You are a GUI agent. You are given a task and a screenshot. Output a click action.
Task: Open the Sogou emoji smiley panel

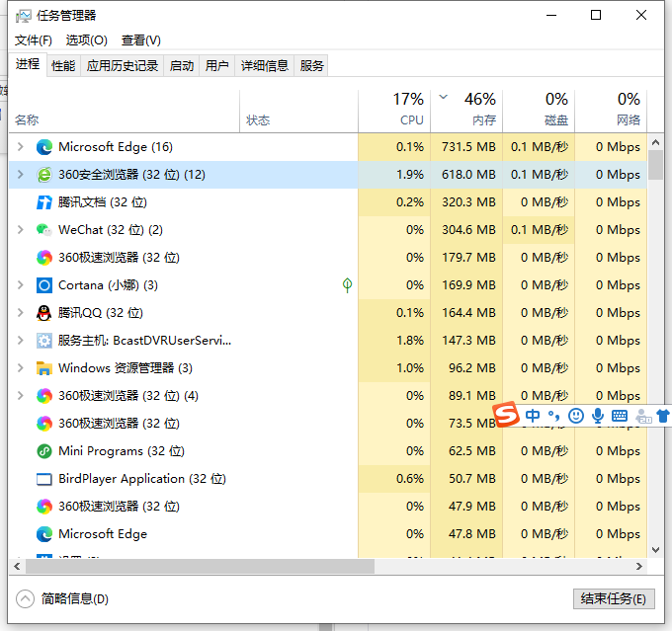click(x=576, y=416)
